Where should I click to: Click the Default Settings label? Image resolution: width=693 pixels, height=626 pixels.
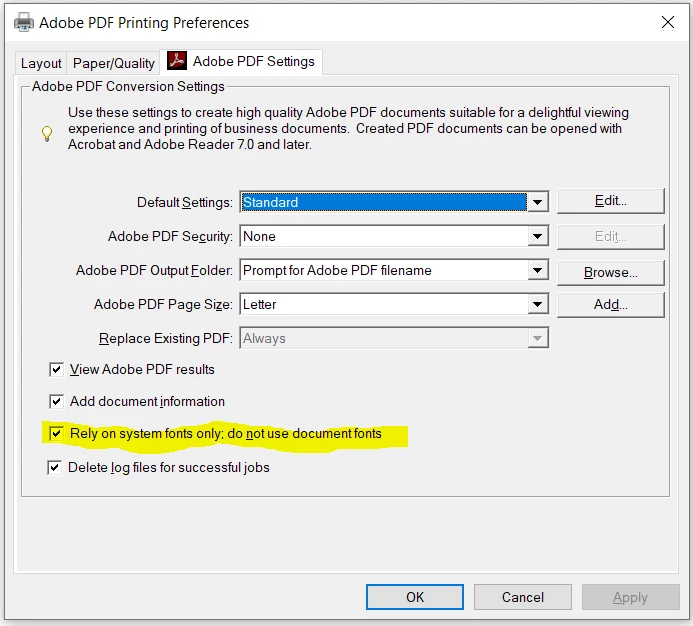coord(185,202)
